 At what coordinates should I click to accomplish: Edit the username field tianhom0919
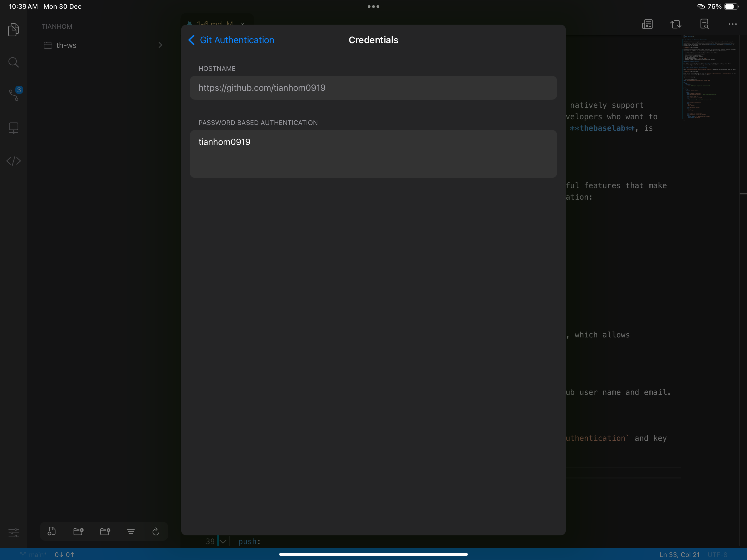(373, 142)
